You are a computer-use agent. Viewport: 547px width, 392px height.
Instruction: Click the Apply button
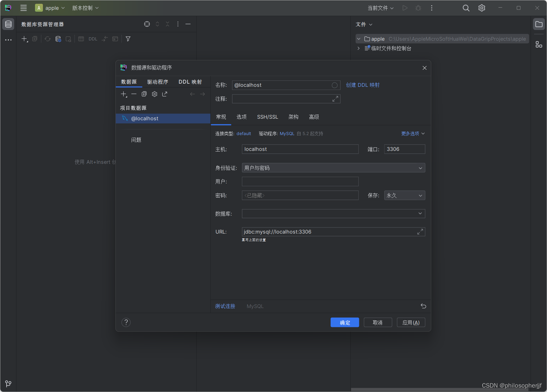[411, 322]
